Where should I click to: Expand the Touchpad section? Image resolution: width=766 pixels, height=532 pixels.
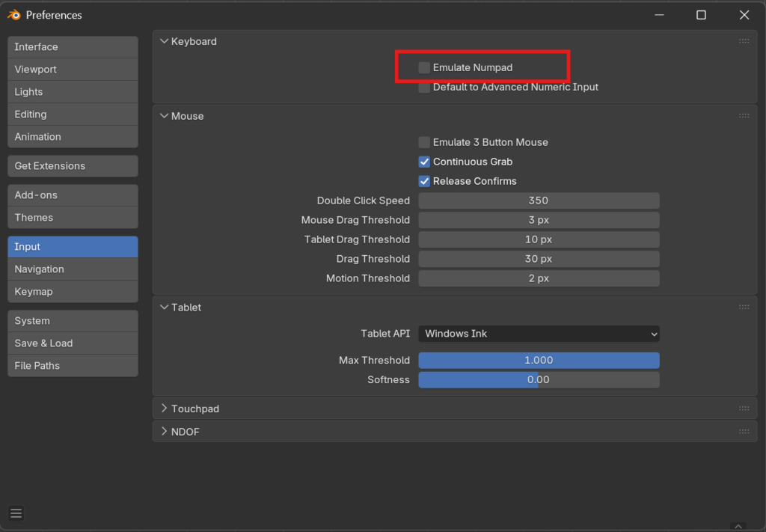pos(194,409)
